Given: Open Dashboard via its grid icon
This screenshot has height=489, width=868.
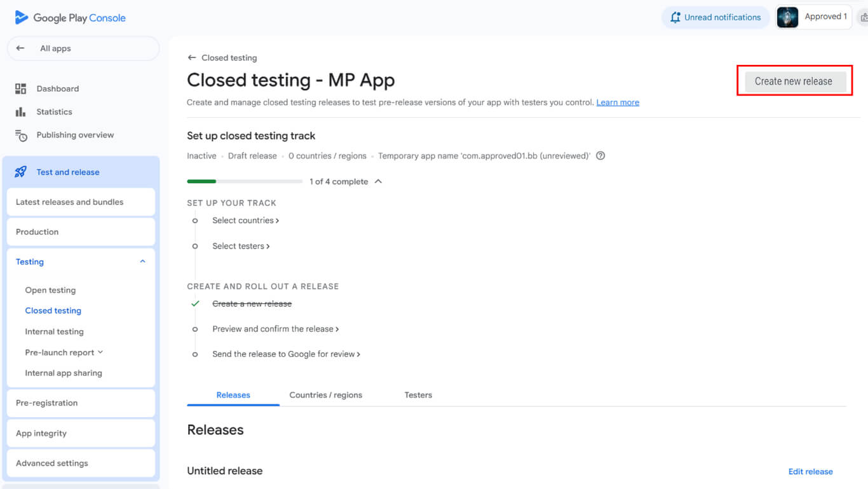Looking at the screenshot, I should click(21, 89).
